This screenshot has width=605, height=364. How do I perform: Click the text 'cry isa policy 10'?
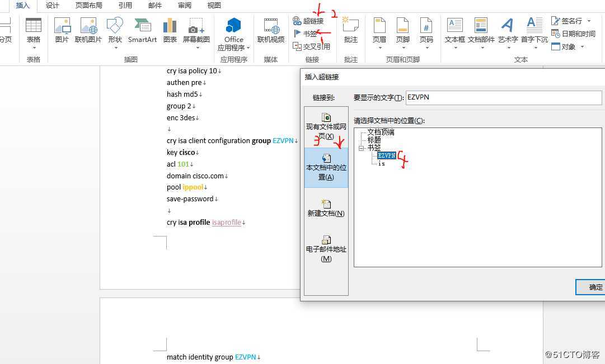[192, 71]
